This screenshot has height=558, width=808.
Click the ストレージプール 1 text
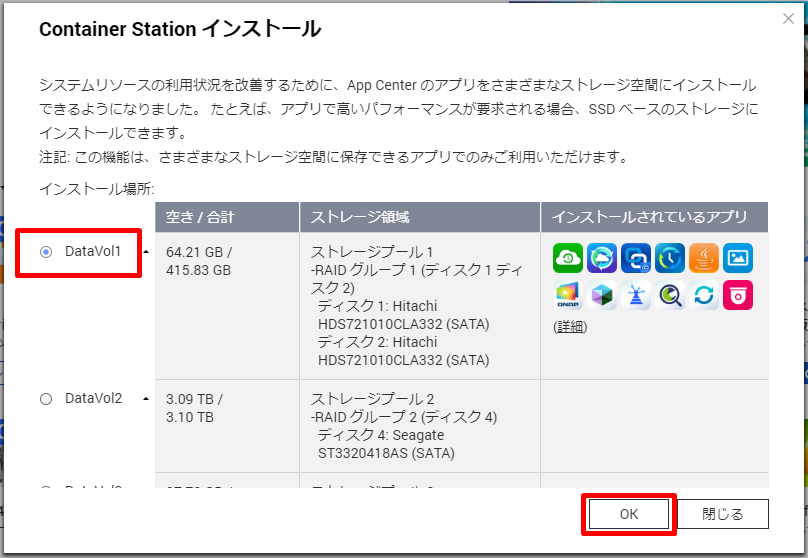point(372,252)
